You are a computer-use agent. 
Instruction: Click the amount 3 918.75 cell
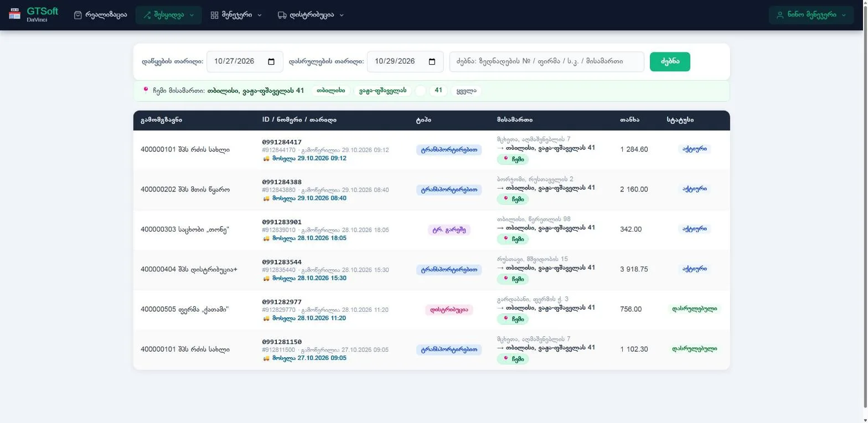(x=634, y=269)
